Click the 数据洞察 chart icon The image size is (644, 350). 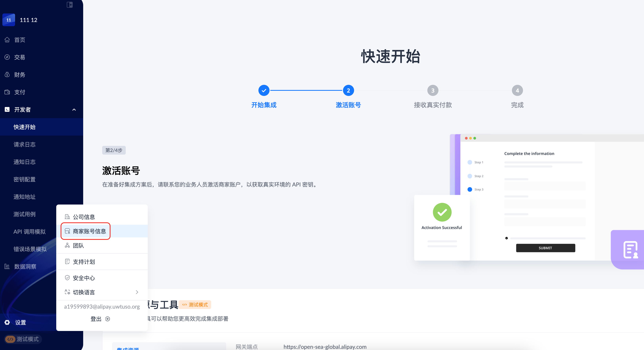[7, 266]
